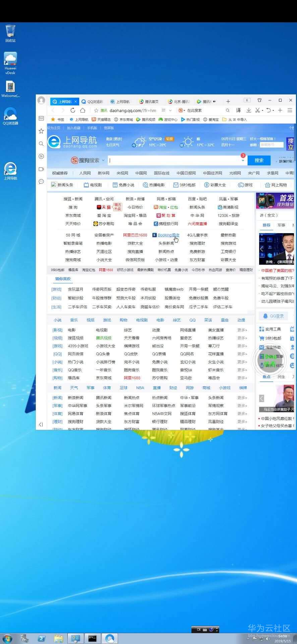
Task: Select the 热播电影 category tab
Action: coord(154,185)
